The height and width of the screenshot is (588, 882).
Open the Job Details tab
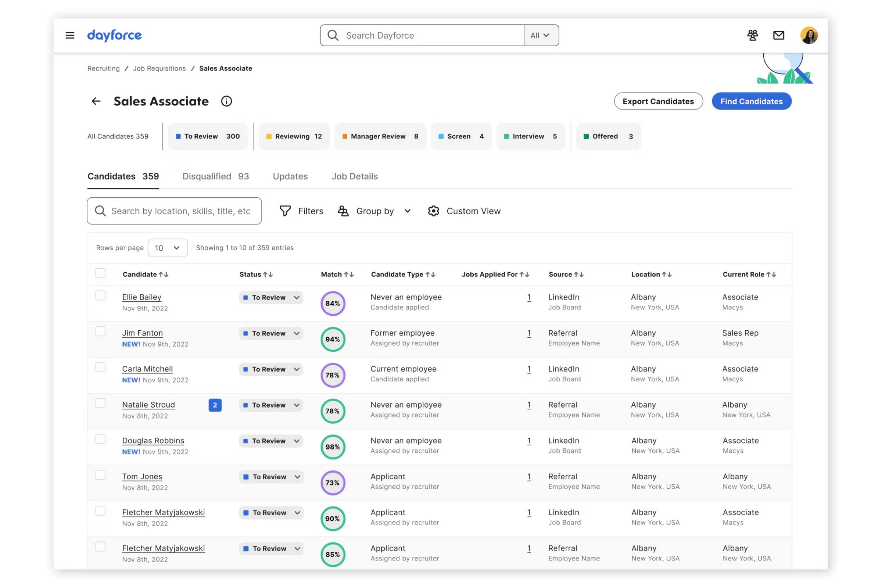click(x=354, y=176)
